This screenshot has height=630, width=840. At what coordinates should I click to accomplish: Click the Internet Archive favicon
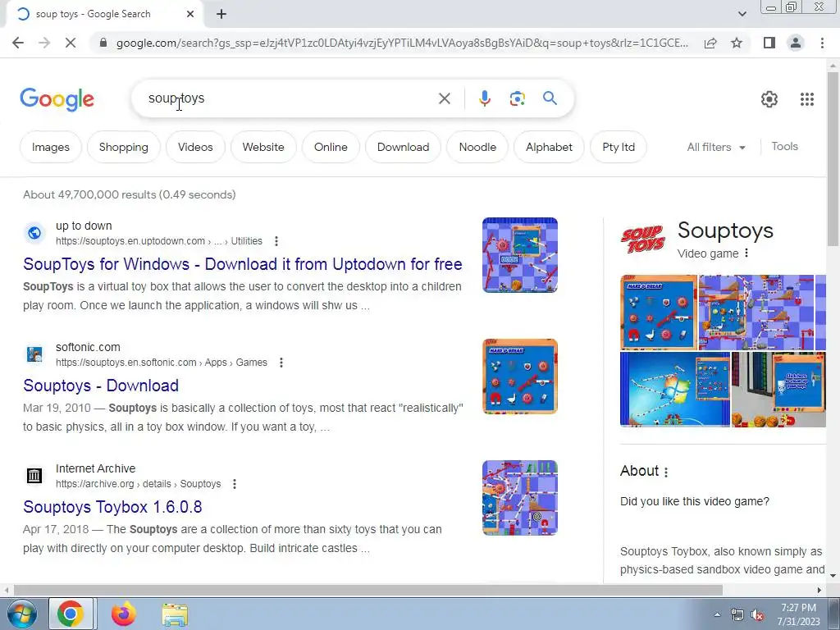[x=34, y=475]
